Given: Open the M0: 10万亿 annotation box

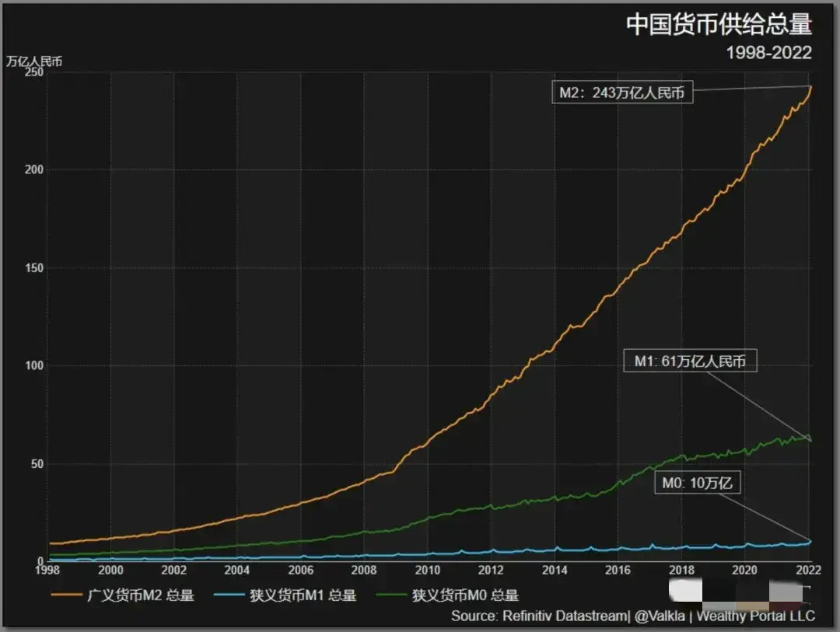Looking at the screenshot, I should coord(696,483).
